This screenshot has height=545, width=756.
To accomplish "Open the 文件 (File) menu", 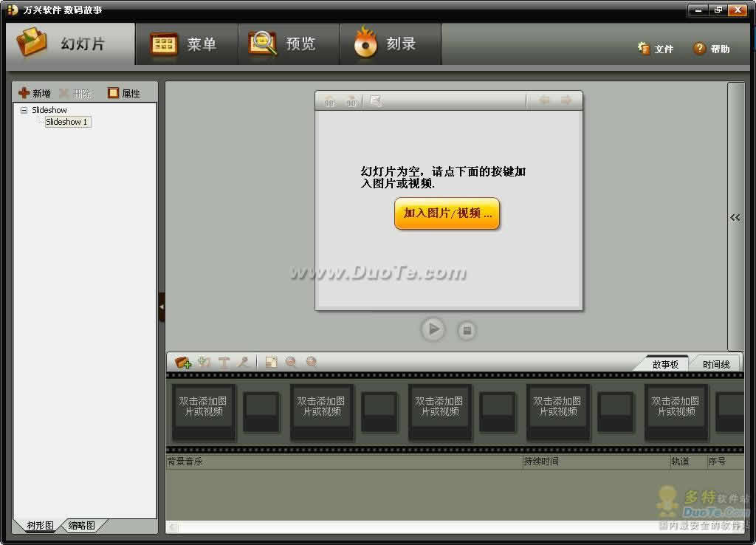I will click(656, 49).
